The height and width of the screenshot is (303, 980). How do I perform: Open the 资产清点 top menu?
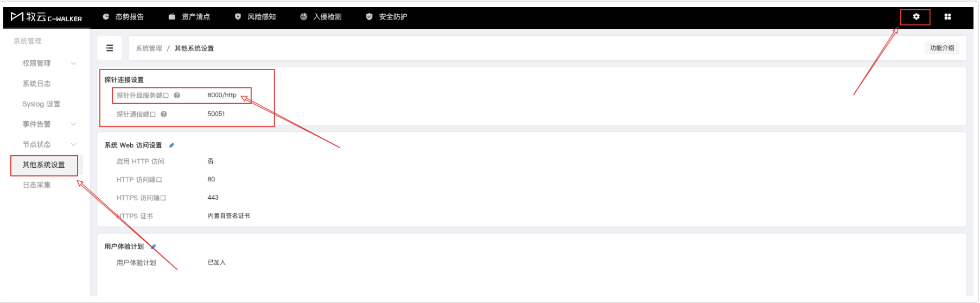(x=189, y=17)
